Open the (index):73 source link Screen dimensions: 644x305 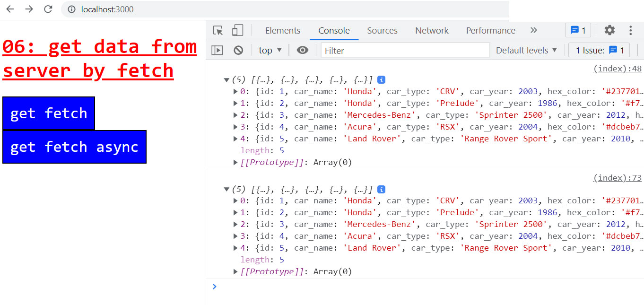pos(617,178)
